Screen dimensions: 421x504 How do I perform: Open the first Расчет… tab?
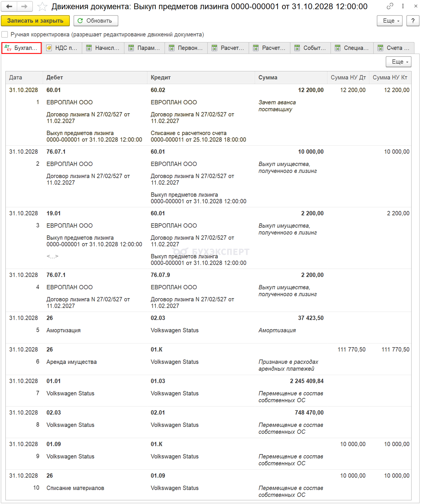(x=228, y=48)
